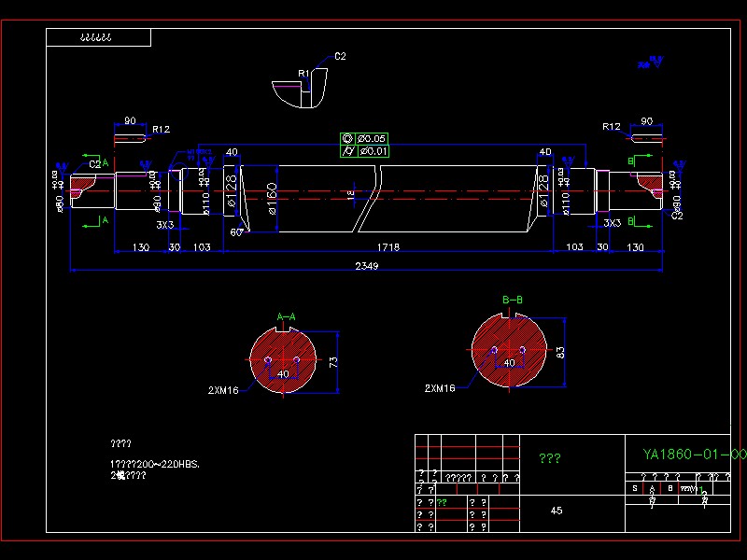Click the R1 radius label on detail view

tap(303, 74)
